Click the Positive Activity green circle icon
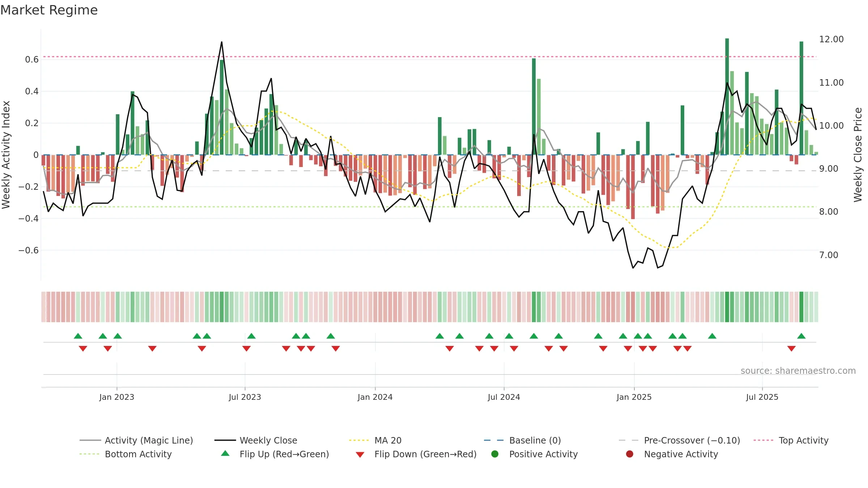Viewport: 868px width, 488px height. [x=495, y=454]
